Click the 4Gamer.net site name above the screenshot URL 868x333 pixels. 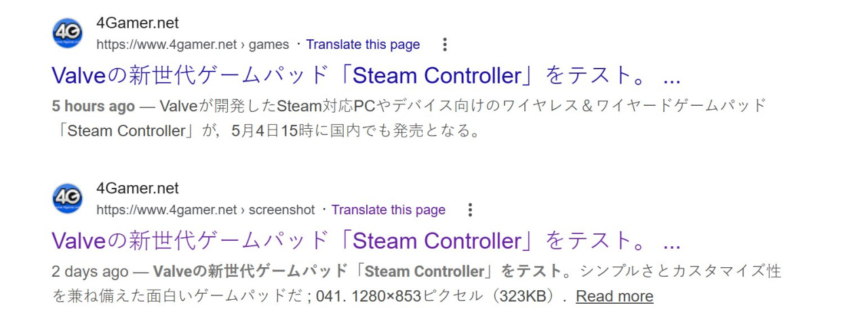(x=138, y=189)
